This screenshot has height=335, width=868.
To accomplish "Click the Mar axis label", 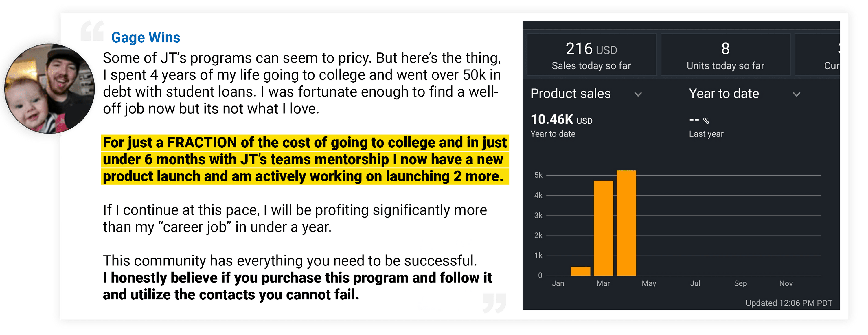I will [x=603, y=283].
